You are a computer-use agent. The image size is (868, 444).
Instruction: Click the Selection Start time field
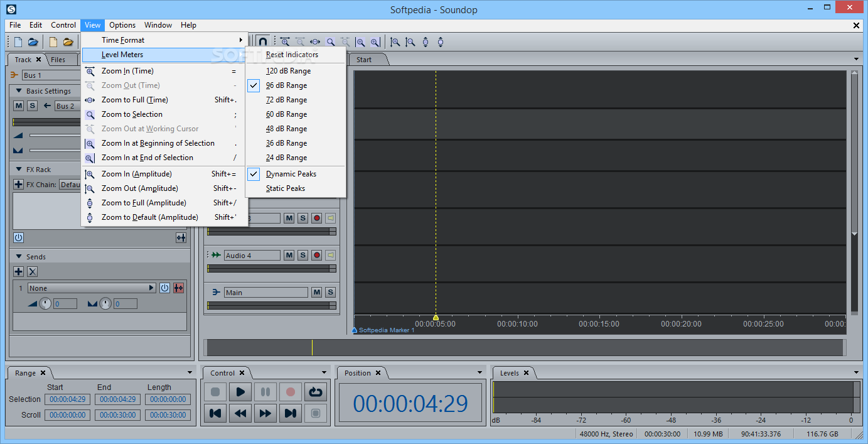67,399
